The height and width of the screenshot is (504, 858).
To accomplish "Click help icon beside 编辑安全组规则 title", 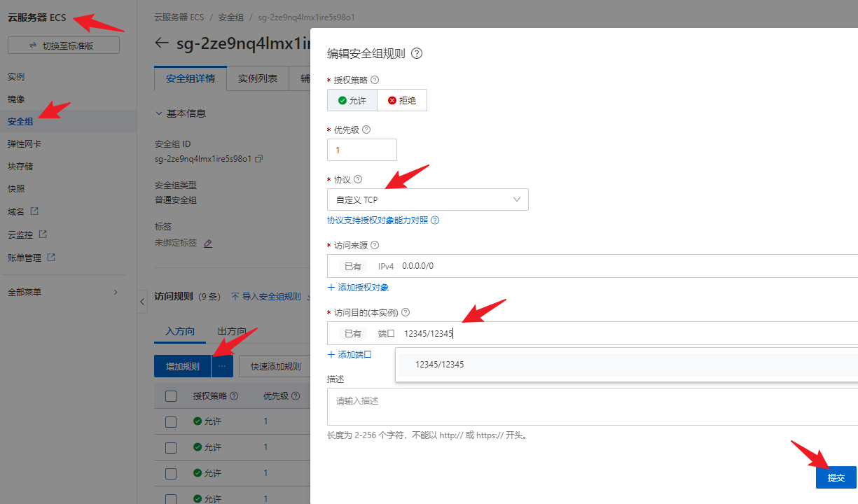I will point(417,53).
